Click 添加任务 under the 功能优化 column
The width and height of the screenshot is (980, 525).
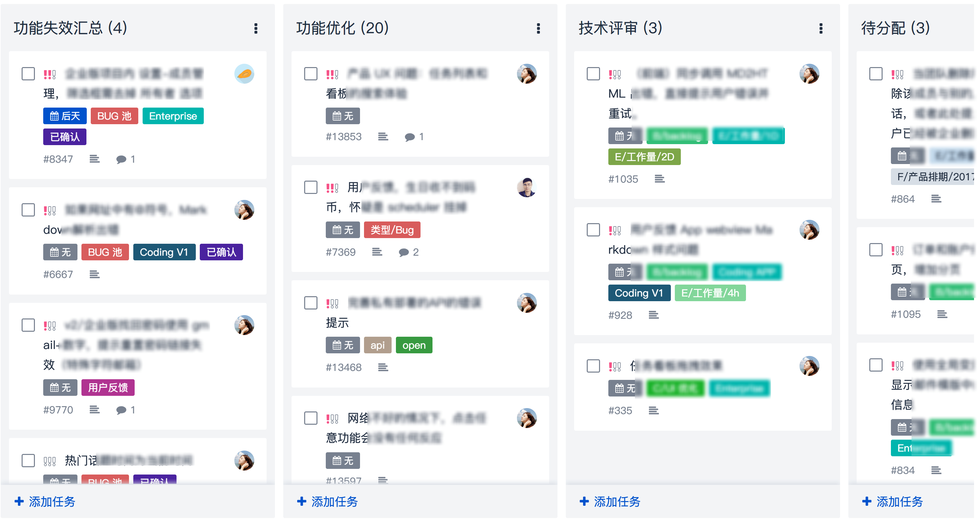(327, 502)
